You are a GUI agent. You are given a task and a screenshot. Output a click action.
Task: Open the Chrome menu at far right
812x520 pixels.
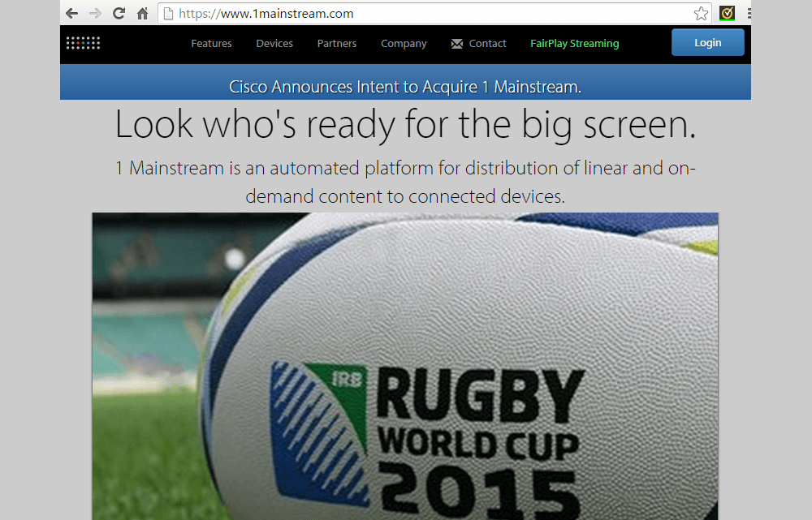coord(749,13)
